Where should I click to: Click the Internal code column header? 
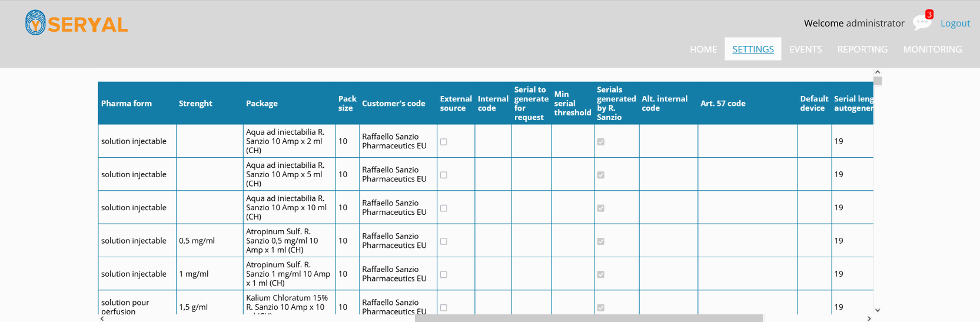coord(493,104)
